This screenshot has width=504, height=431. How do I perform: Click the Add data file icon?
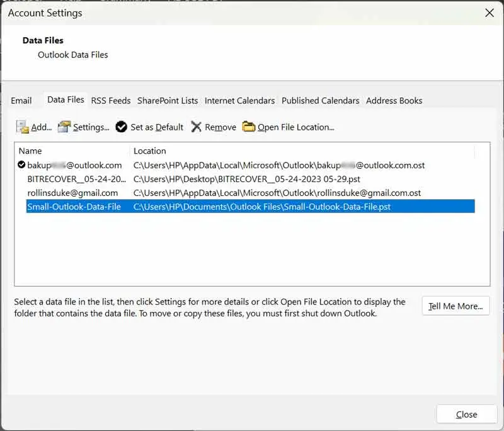(22, 127)
